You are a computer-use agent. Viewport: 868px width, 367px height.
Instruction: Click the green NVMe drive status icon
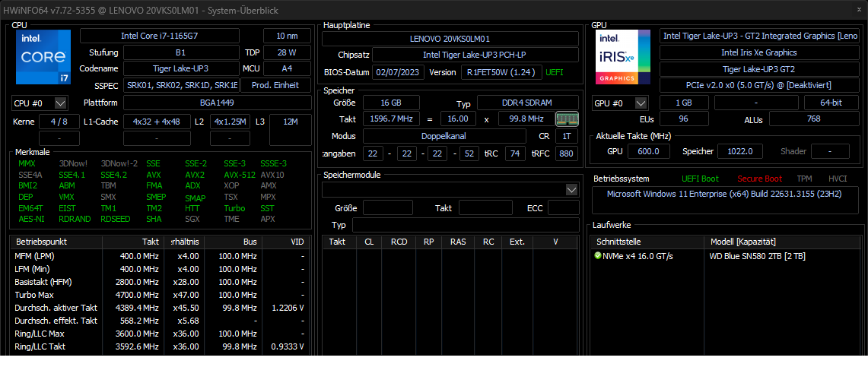coord(598,256)
